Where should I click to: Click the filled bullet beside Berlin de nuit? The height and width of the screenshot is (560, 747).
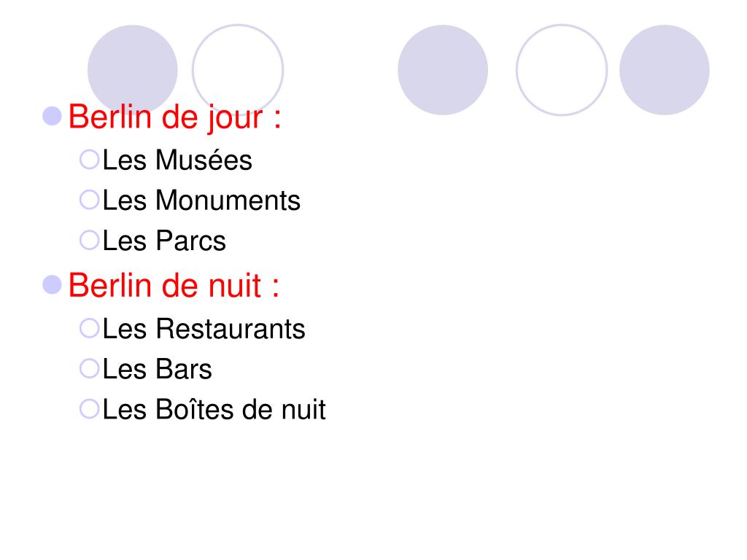pos(52,285)
